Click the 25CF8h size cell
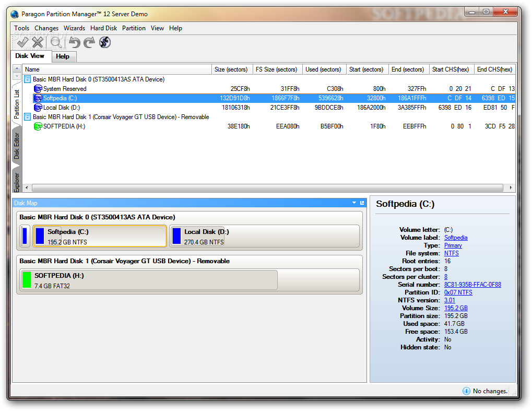 pos(240,89)
